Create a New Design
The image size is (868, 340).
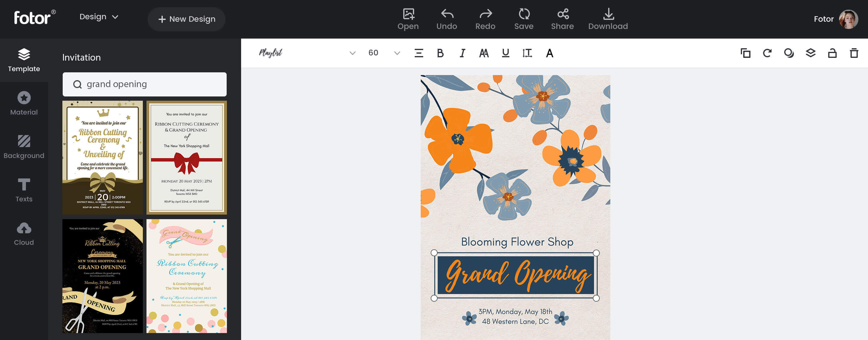pos(186,19)
